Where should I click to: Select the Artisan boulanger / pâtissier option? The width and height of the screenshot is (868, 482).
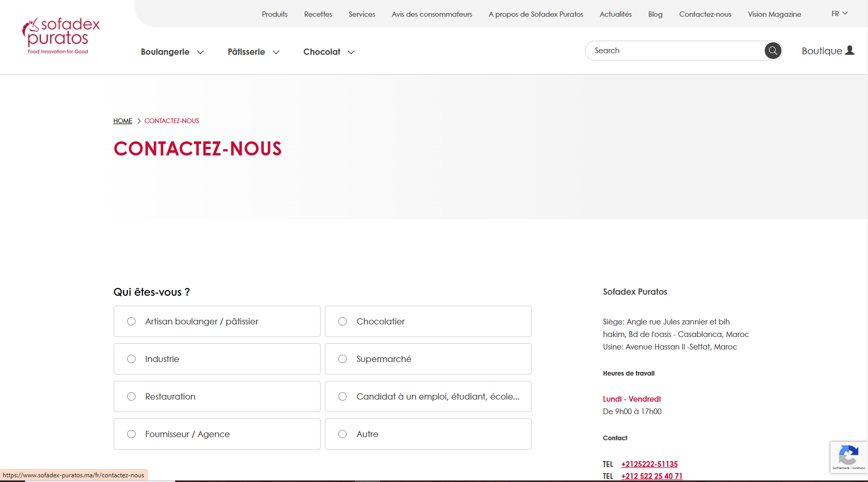coord(131,321)
